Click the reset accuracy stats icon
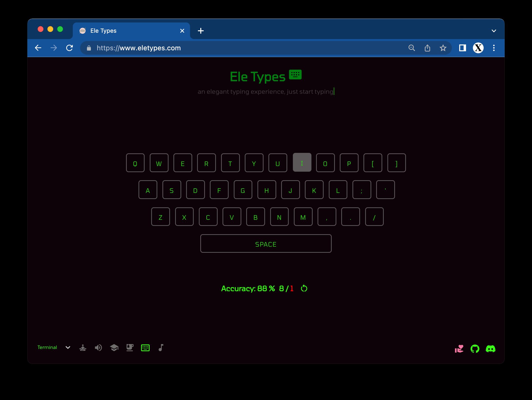The height and width of the screenshot is (400, 532). 304,288
